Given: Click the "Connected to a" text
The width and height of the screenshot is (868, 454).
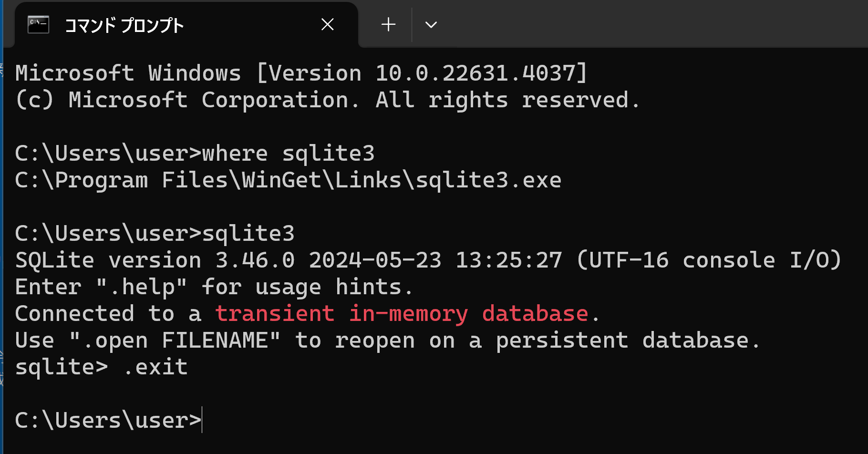Looking at the screenshot, I should click(x=108, y=314).
